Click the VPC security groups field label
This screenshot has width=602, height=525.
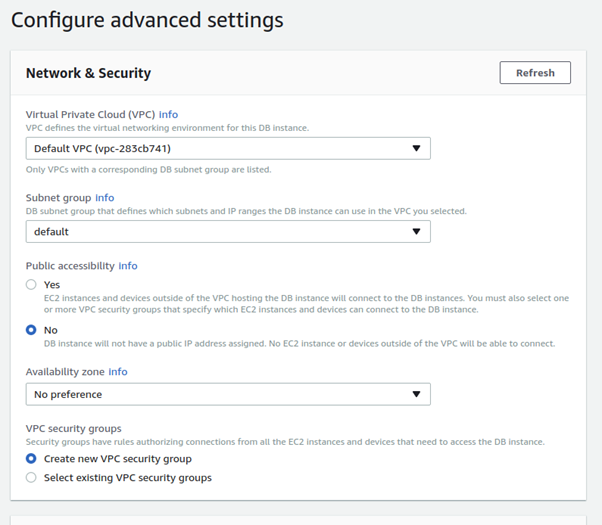76,427
